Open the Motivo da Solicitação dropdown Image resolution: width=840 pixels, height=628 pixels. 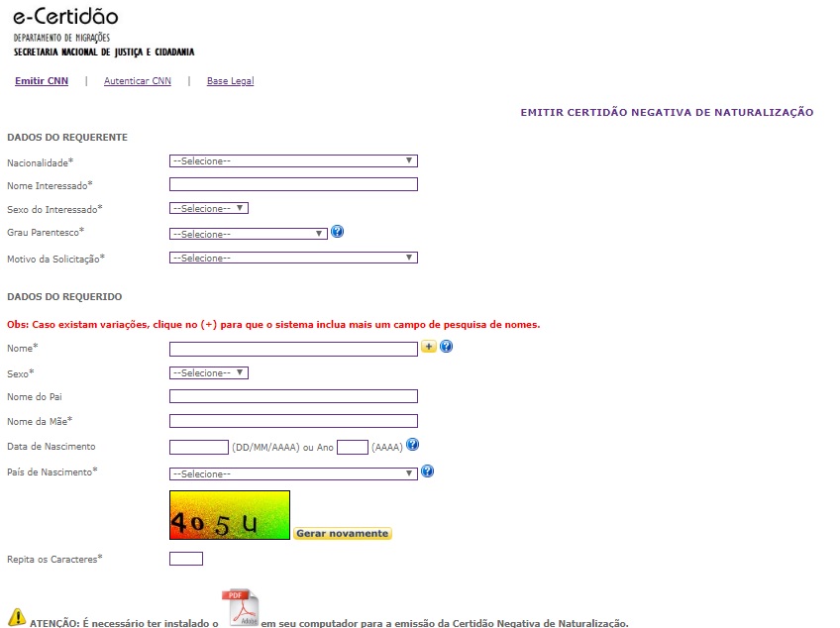click(x=293, y=258)
